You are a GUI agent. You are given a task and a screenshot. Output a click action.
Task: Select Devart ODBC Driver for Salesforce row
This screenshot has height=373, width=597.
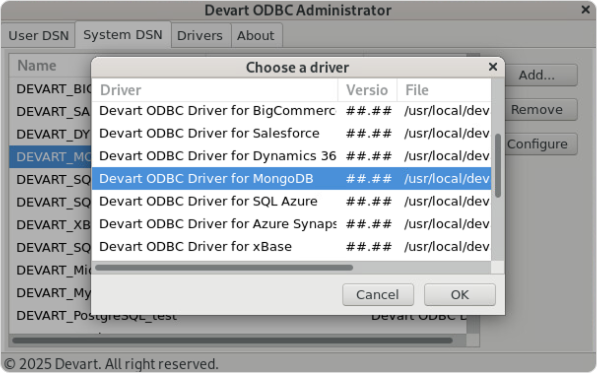coord(291,133)
